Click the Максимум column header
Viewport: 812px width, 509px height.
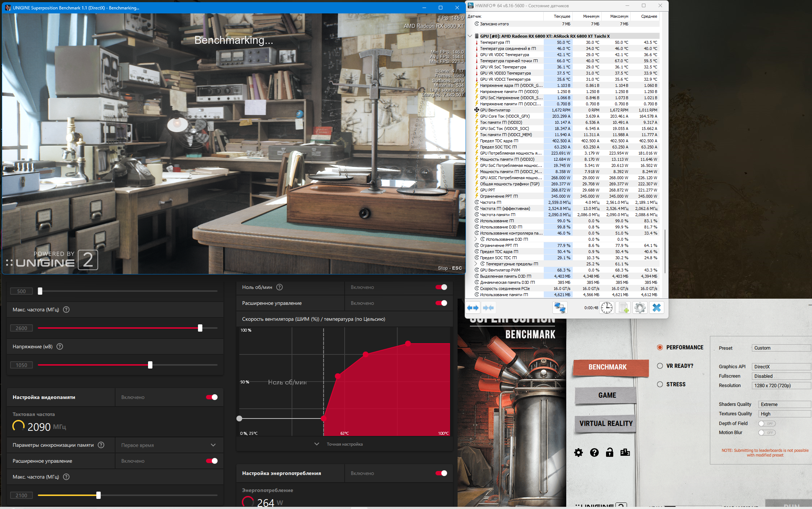(x=619, y=16)
